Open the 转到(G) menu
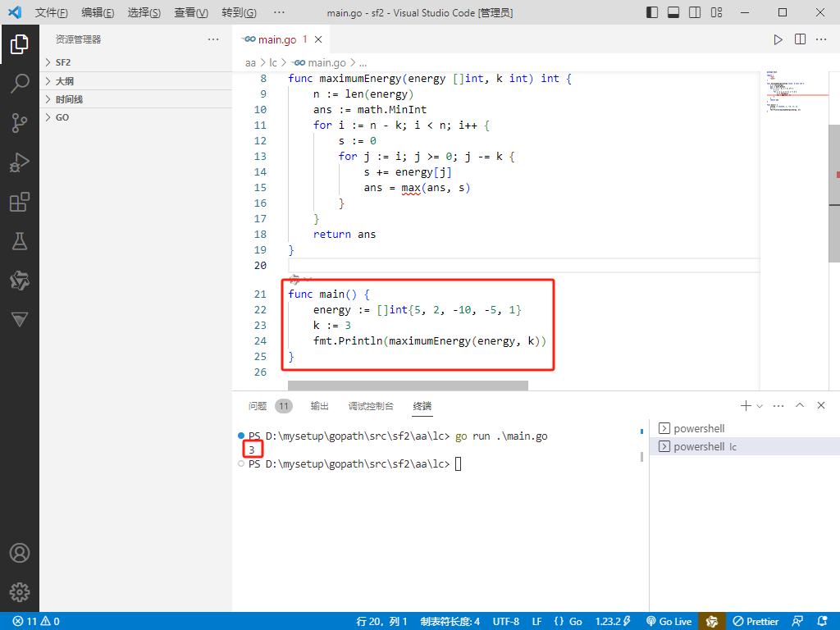The image size is (840, 630). tap(239, 12)
